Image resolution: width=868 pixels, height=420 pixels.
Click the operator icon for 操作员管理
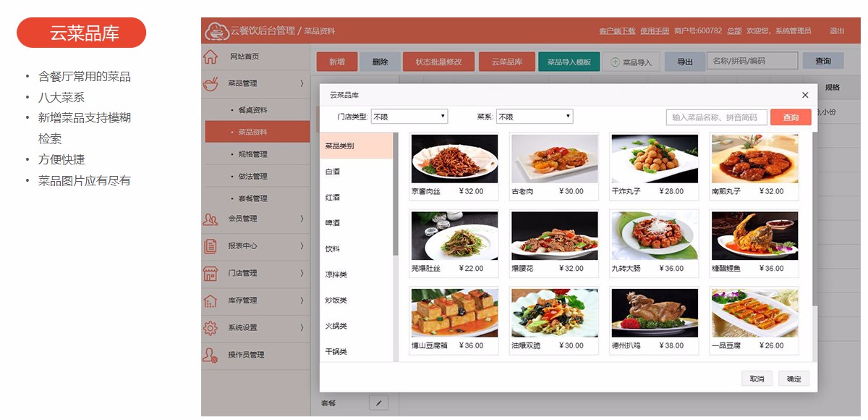[x=210, y=355]
